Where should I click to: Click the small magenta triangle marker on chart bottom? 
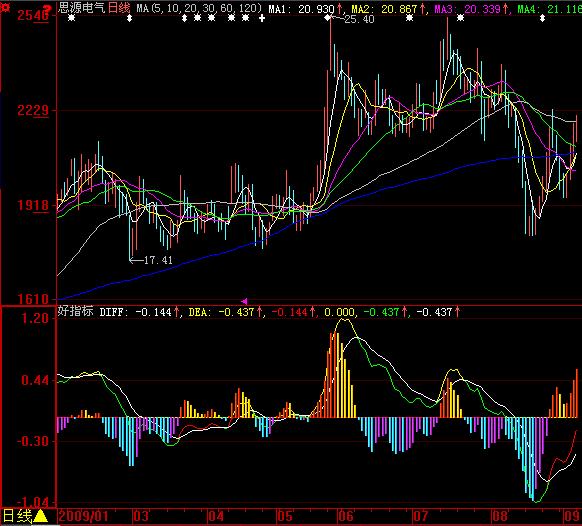point(244,301)
